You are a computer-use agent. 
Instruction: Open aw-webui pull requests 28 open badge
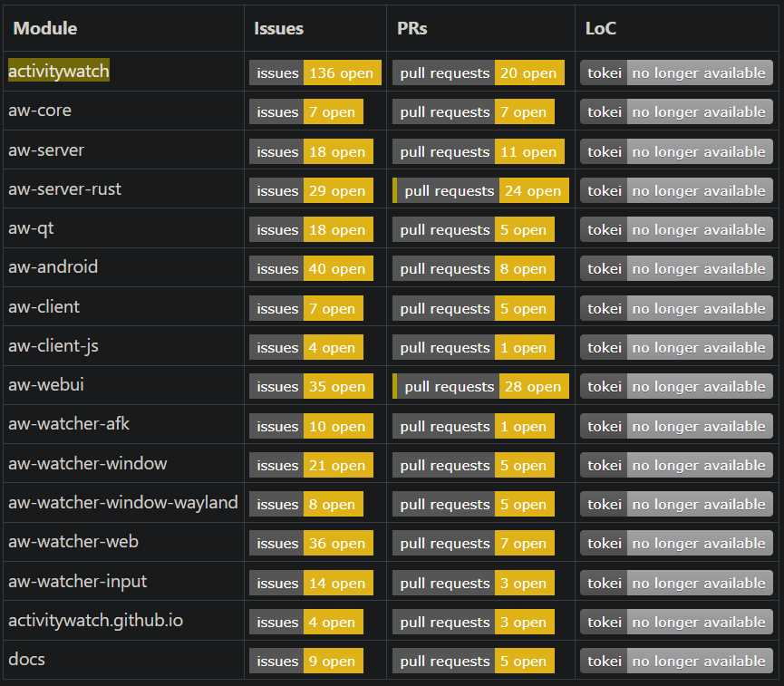(x=480, y=387)
